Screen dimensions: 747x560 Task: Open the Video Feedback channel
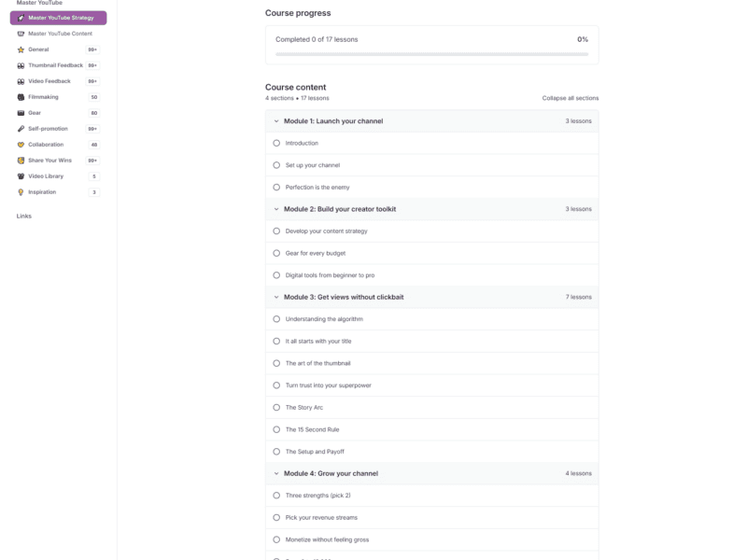pos(54,80)
